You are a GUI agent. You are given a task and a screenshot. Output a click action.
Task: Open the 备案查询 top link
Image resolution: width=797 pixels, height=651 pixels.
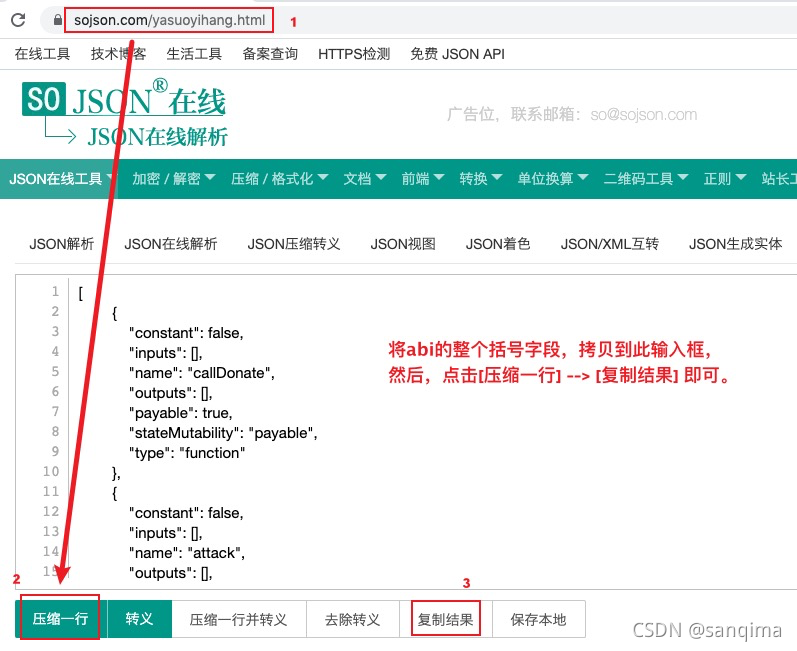tap(270, 54)
